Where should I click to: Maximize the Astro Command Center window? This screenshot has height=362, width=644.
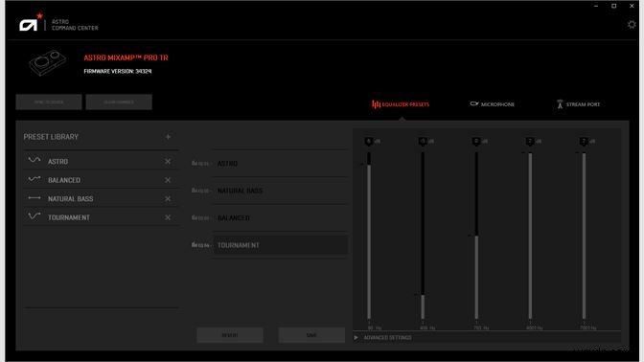click(614, 6)
